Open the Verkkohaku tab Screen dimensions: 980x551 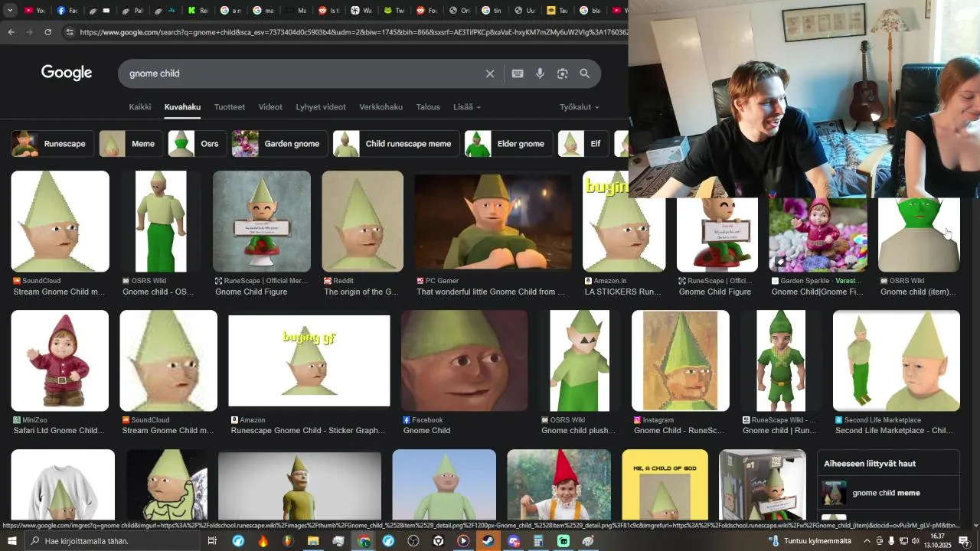381,107
